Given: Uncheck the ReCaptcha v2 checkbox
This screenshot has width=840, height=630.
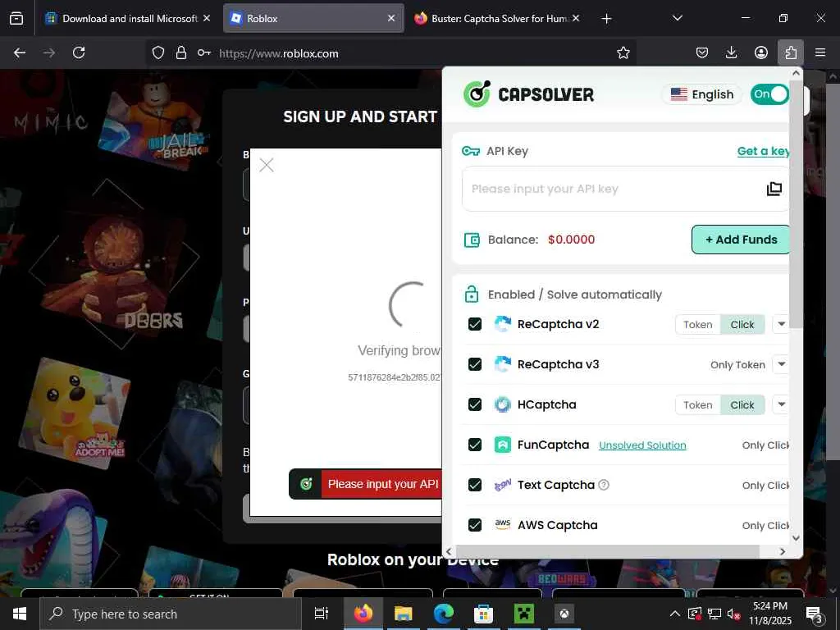Looking at the screenshot, I should pyautogui.click(x=475, y=324).
